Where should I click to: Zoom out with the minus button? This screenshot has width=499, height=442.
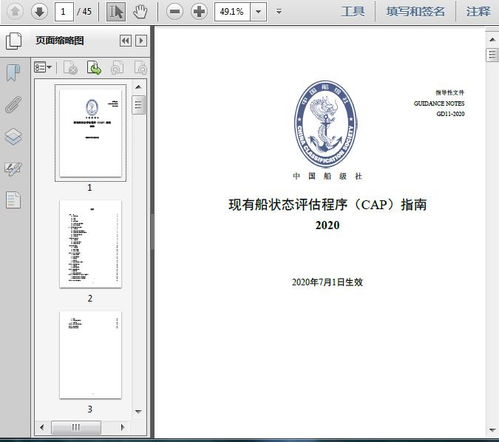(x=175, y=12)
